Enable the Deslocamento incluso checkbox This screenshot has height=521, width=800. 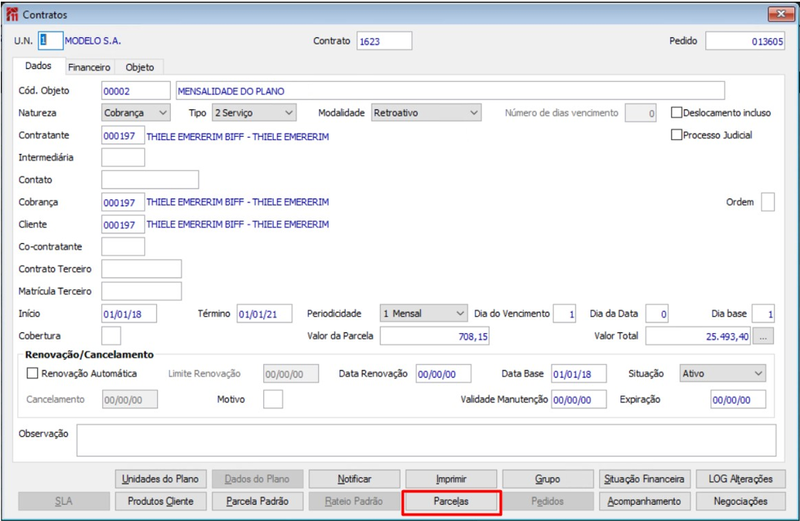click(677, 113)
